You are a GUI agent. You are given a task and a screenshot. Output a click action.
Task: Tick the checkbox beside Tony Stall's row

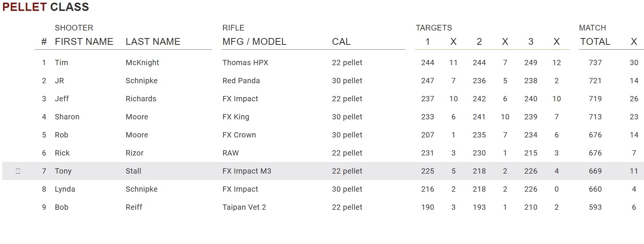click(x=18, y=171)
